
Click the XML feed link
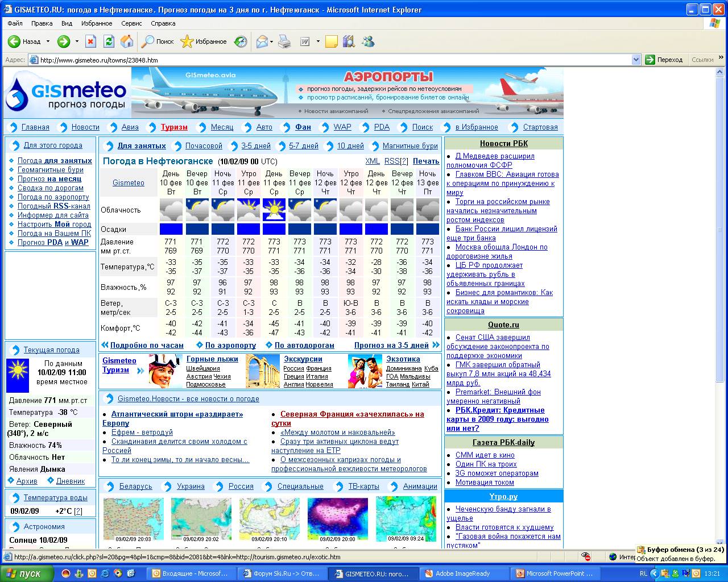(373, 161)
